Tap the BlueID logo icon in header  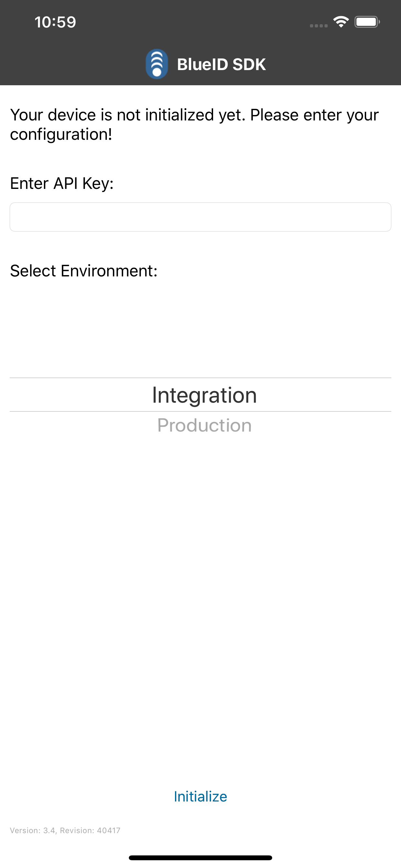[157, 64]
